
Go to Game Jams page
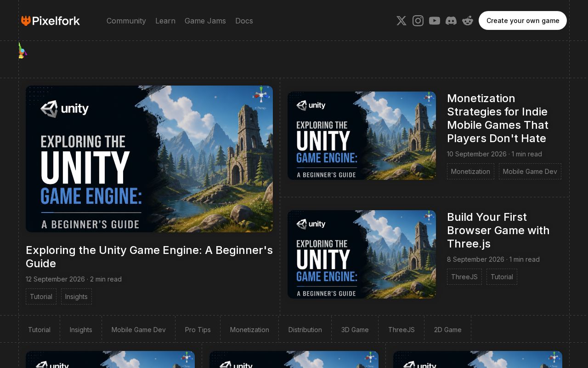point(205,21)
